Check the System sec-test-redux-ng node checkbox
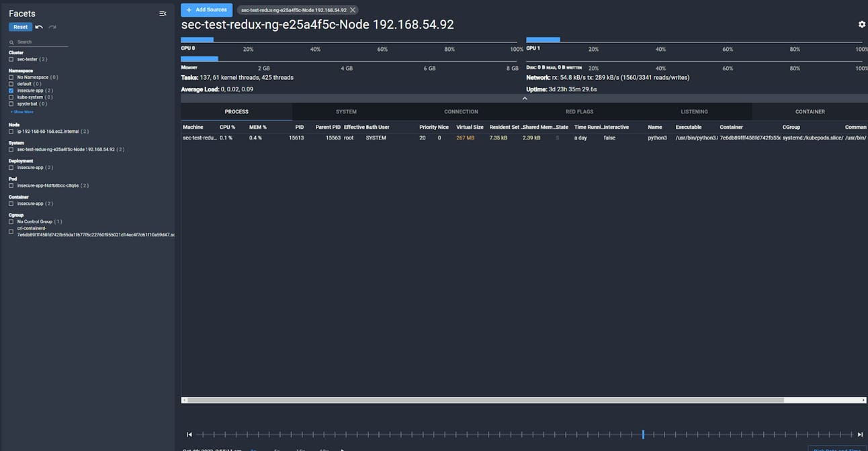Image resolution: width=868 pixels, height=451 pixels. click(x=11, y=150)
